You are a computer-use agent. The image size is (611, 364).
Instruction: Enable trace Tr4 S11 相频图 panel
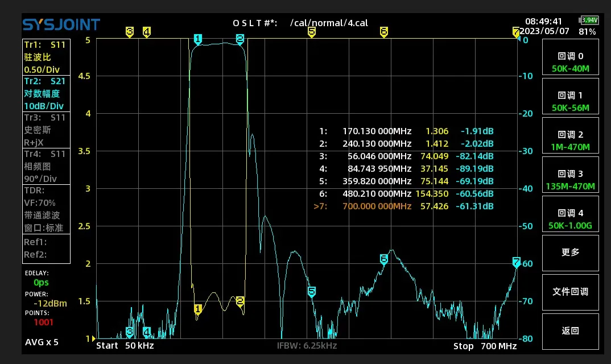coord(47,167)
